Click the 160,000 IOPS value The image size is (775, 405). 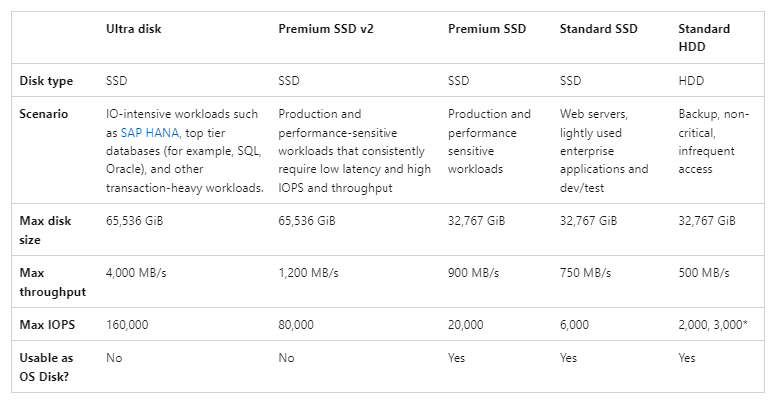pos(127,324)
